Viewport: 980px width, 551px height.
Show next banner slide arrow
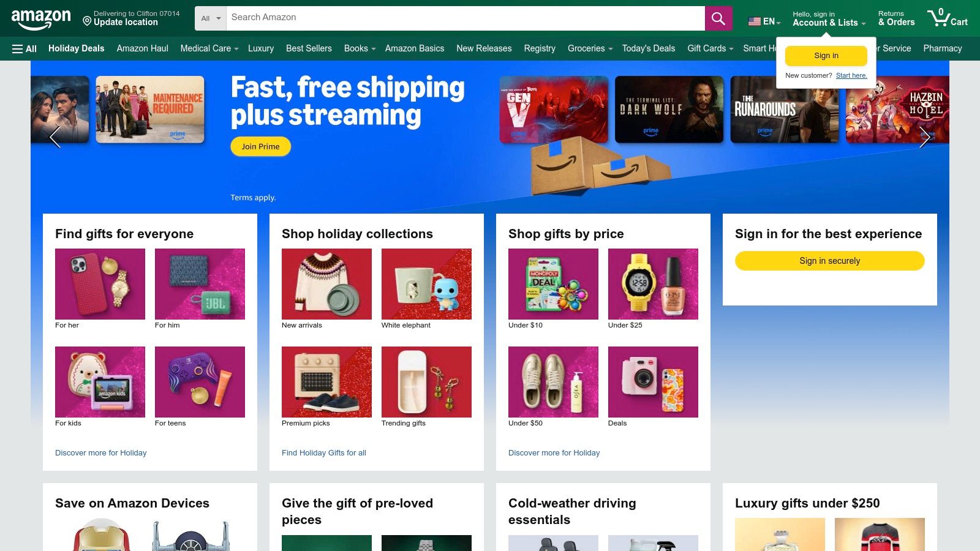tap(925, 137)
